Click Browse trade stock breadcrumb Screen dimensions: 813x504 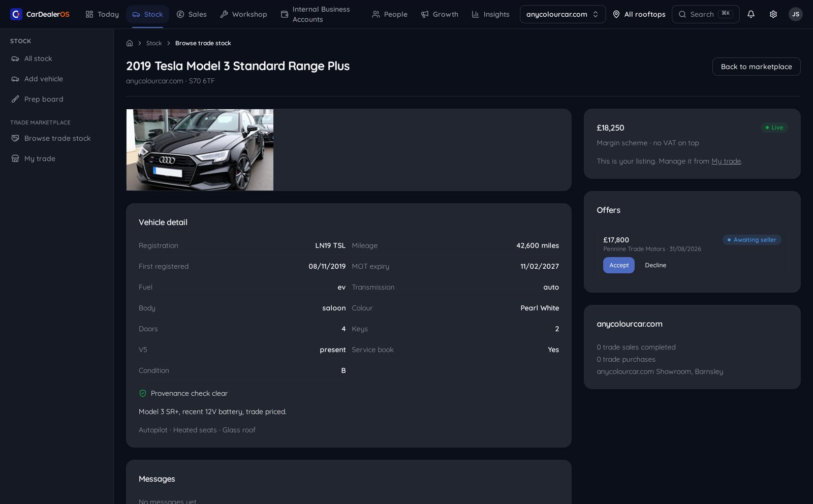(203, 43)
